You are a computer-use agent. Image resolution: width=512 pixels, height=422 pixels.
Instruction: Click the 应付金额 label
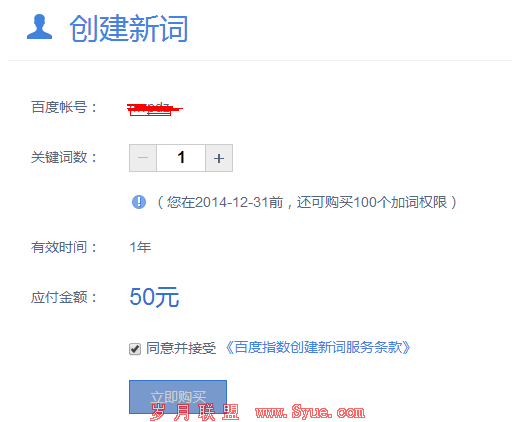coord(64,297)
